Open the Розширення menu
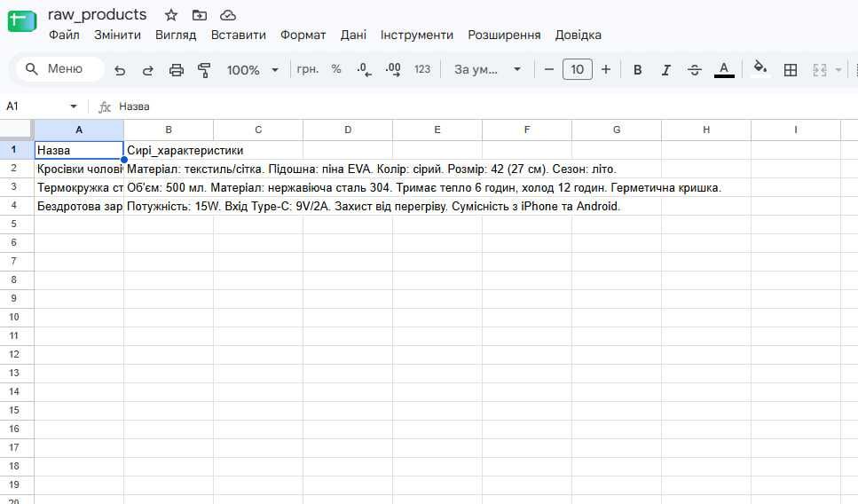Viewport: 858px width, 504px height. [504, 35]
